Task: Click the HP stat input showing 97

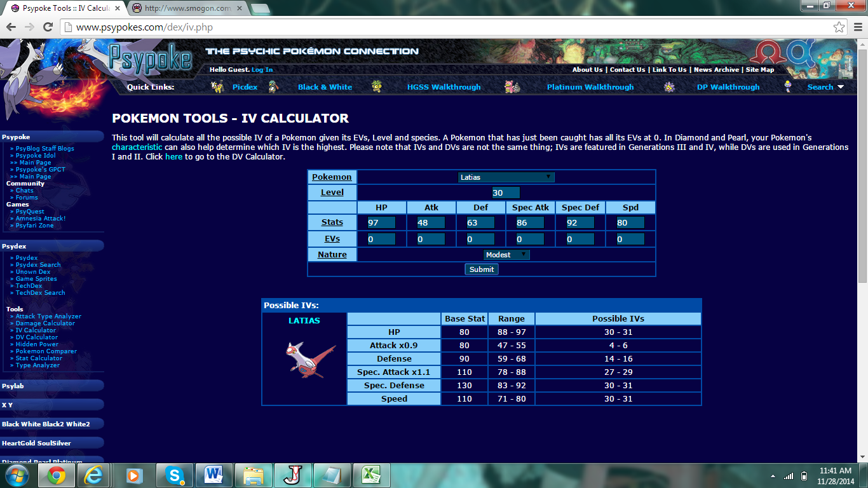Action: pyautogui.click(x=381, y=222)
